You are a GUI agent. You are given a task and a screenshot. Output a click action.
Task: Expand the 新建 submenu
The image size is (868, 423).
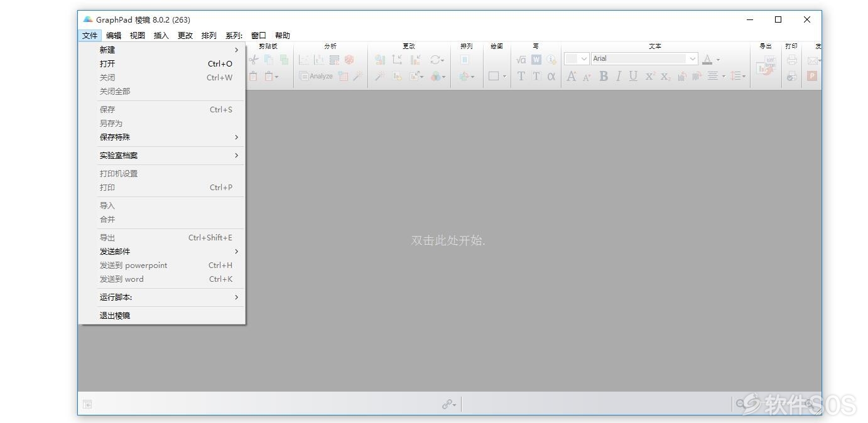(x=161, y=50)
